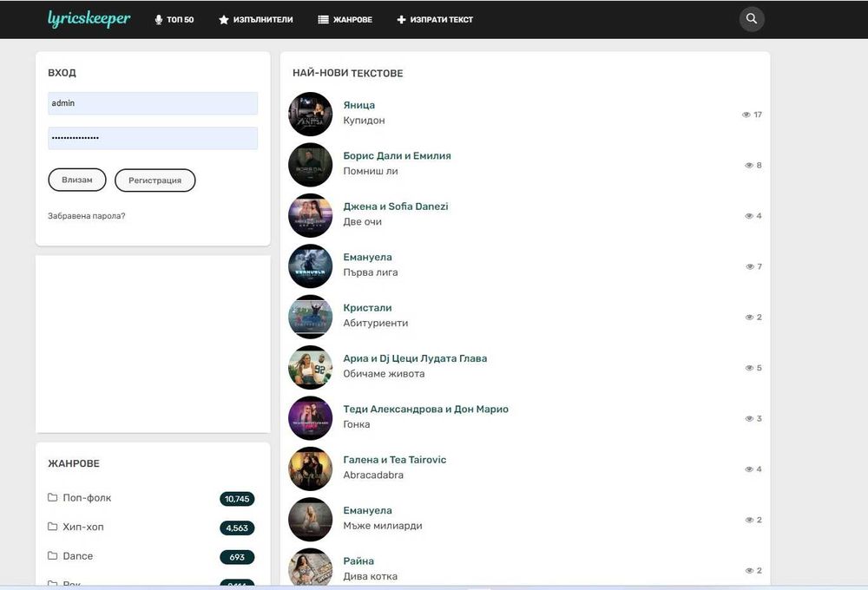Click the Регистрация button

coord(155,180)
